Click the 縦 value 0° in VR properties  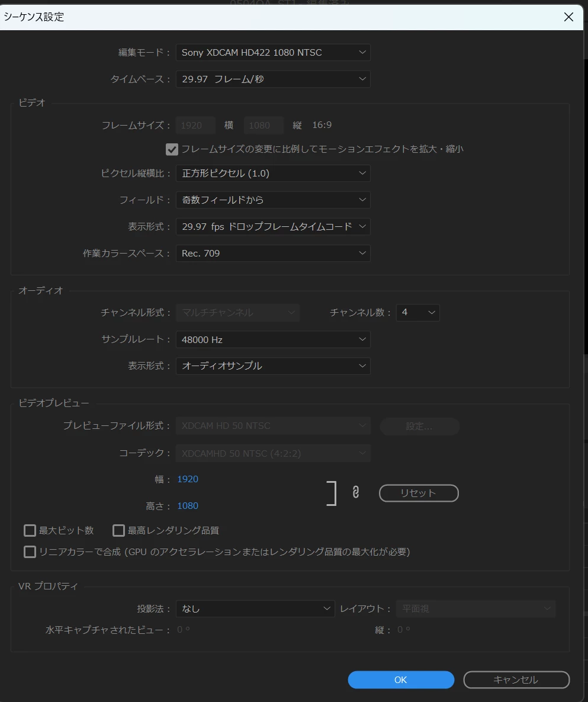point(404,630)
